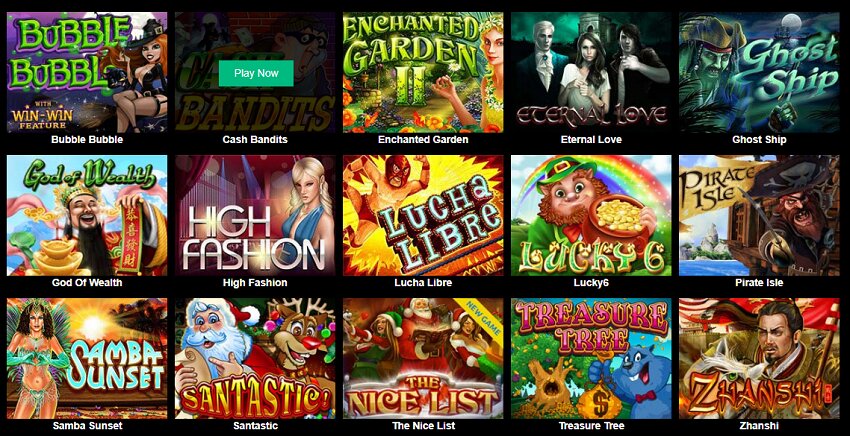Open the Eternal Love slot thumbnail
850x436 pixels.
[x=591, y=72]
